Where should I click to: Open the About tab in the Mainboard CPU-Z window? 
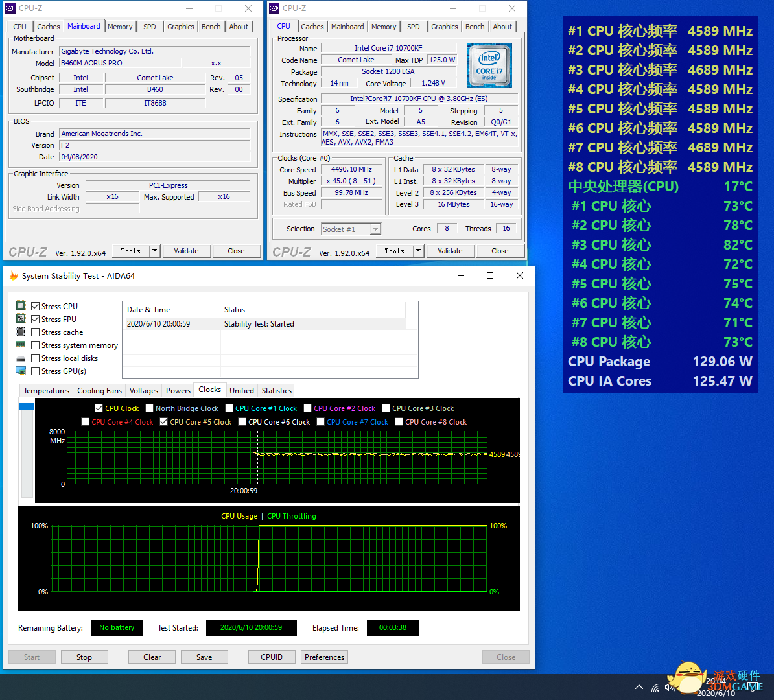pyautogui.click(x=239, y=27)
